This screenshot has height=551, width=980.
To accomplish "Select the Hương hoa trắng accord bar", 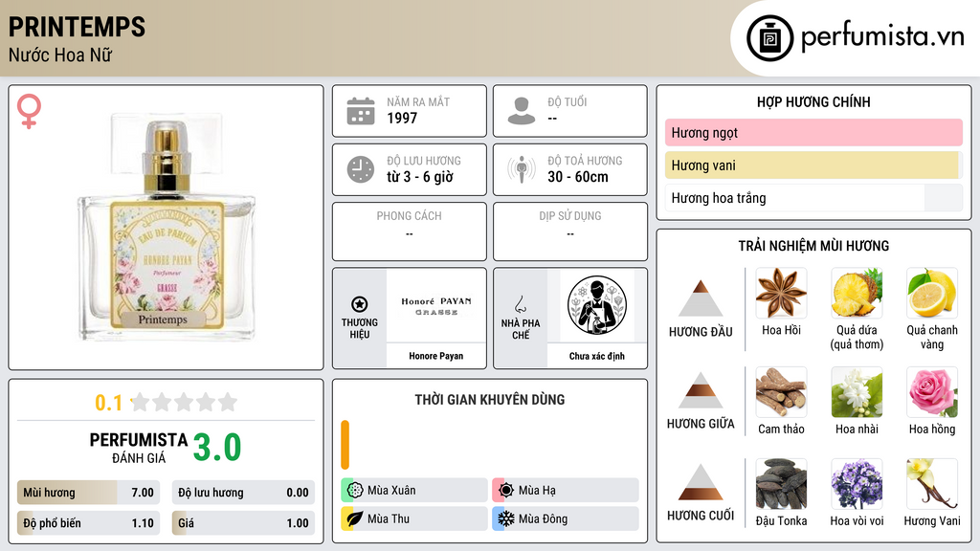I will click(813, 198).
